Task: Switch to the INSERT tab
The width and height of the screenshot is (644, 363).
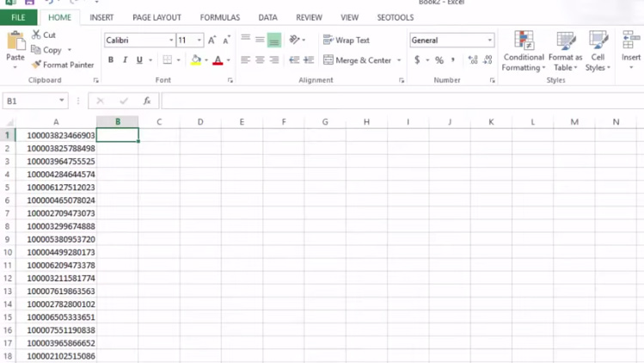Action: point(101,18)
